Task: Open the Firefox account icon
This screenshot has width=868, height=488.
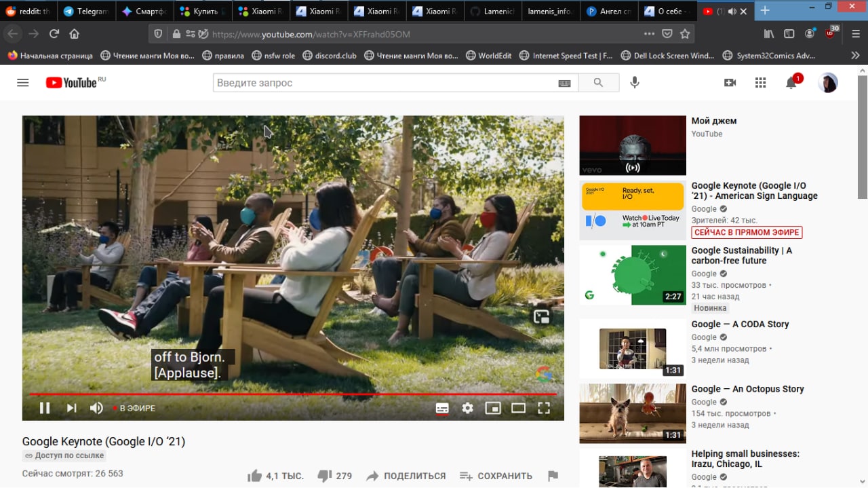Action: (810, 34)
